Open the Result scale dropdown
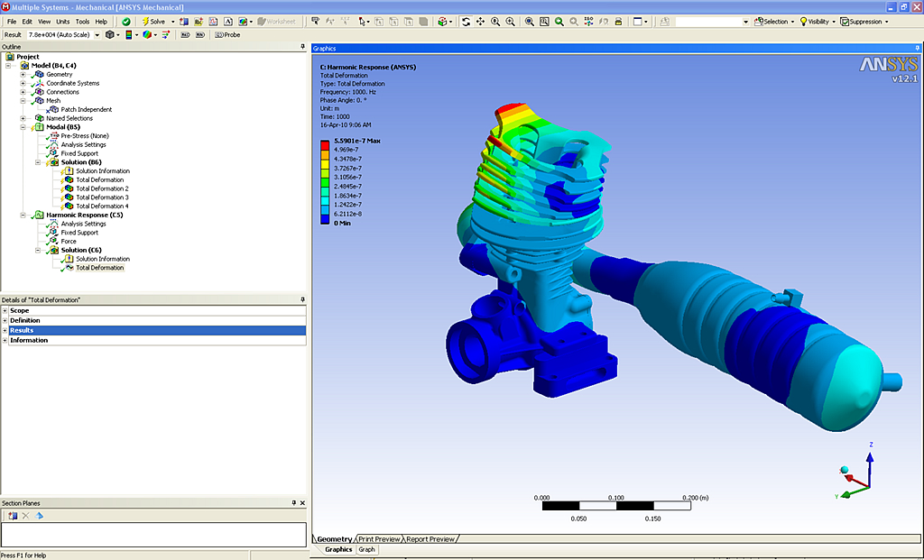Image resolution: width=924 pixels, height=560 pixels. coord(97,35)
